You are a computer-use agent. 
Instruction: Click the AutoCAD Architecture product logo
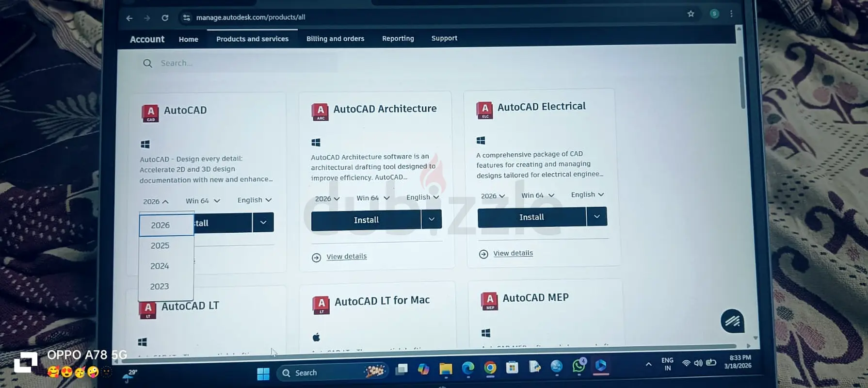coord(320,112)
